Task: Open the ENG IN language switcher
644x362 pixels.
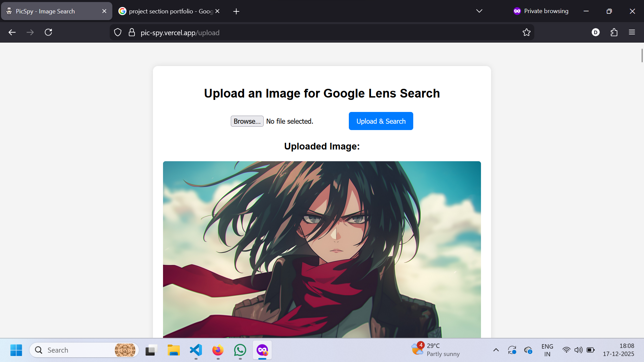Action: [x=547, y=350]
